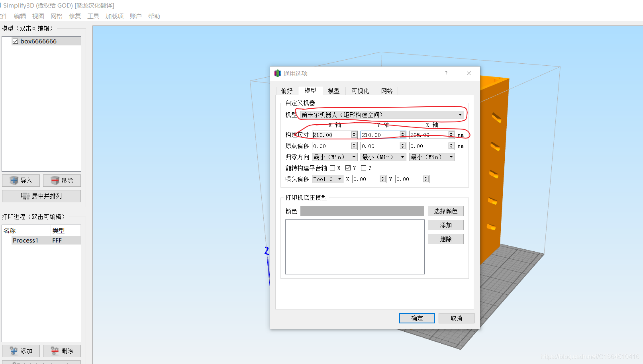Screen dimensions: 643x364
Task: Increase Z axis build size stepper
Action: (x=451, y=133)
